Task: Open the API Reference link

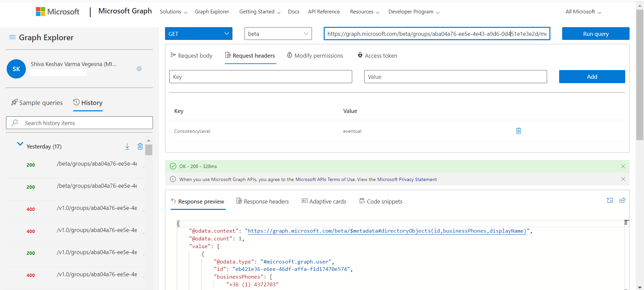Action: click(x=324, y=12)
